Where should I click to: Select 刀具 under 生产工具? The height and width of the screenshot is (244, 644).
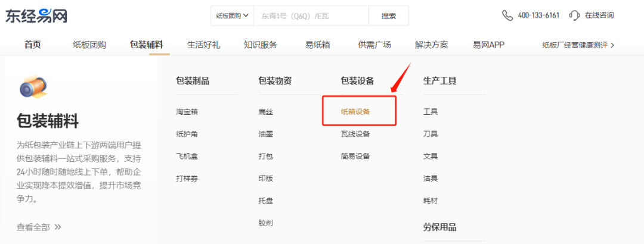(431, 134)
